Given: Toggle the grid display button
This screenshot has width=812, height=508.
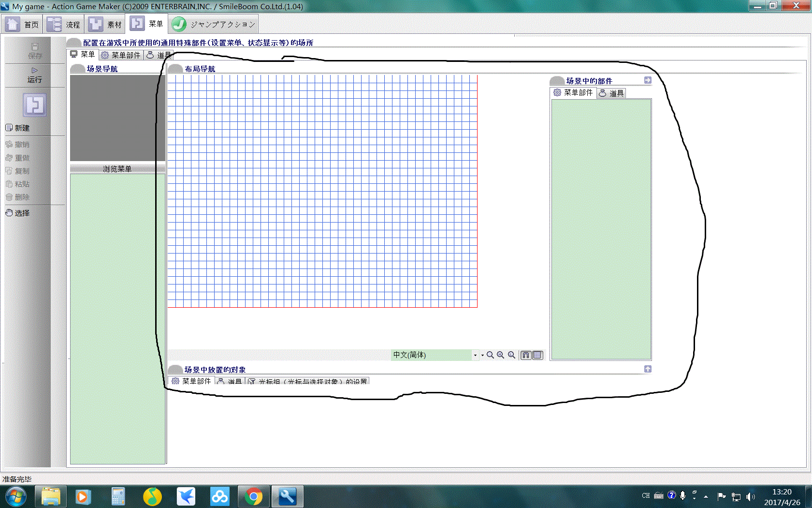Looking at the screenshot, I should coord(537,355).
